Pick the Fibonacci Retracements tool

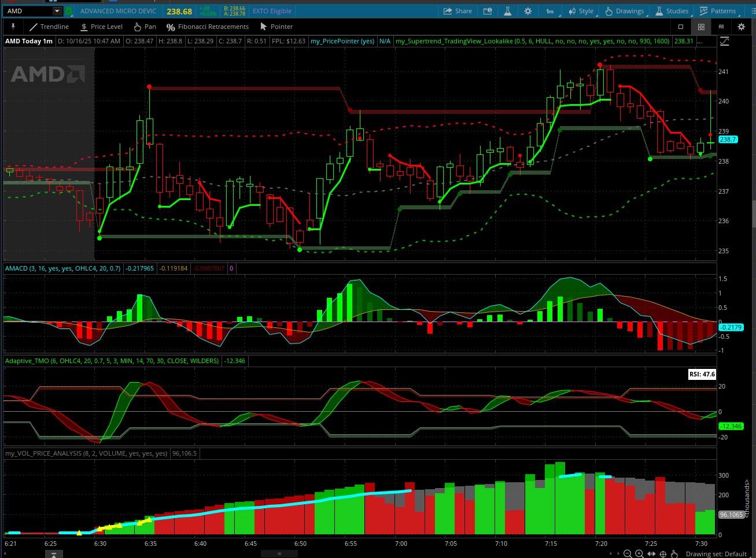[207, 27]
